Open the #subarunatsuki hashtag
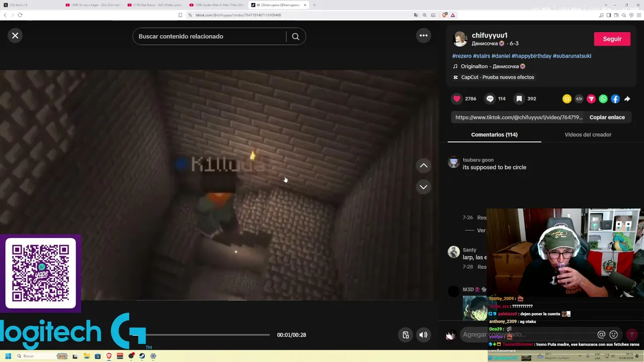644x362 pixels. click(x=572, y=56)
